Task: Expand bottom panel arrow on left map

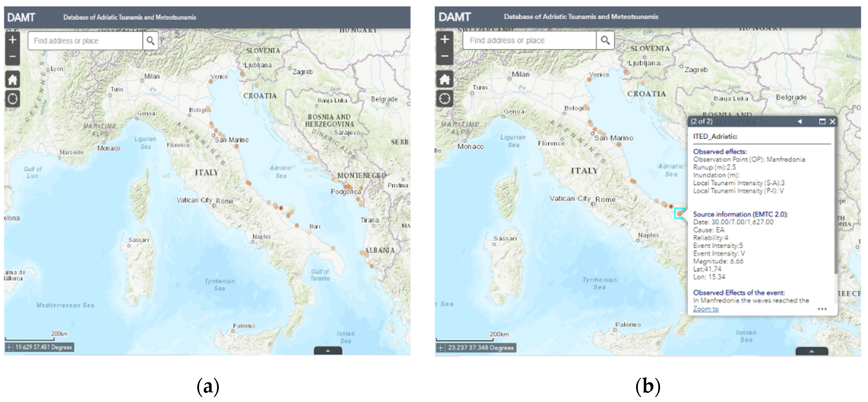Action: tap(328, 351)
